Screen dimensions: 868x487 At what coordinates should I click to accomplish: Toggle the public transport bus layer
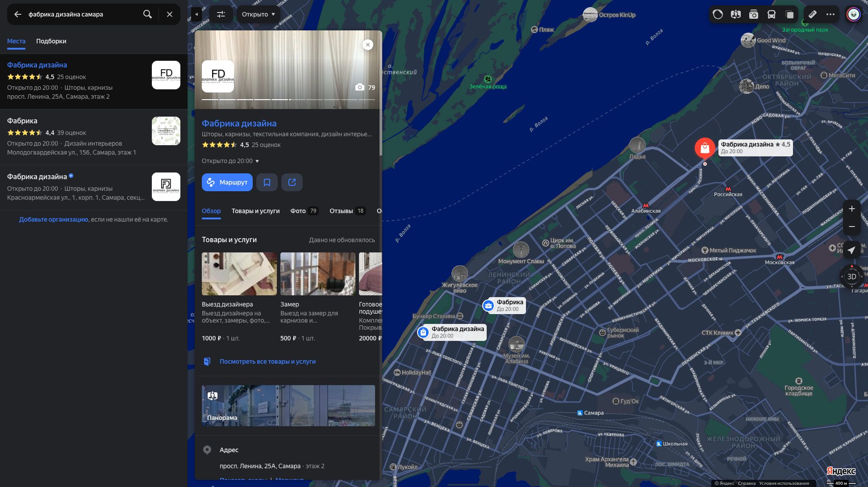[x=771, y=14]
